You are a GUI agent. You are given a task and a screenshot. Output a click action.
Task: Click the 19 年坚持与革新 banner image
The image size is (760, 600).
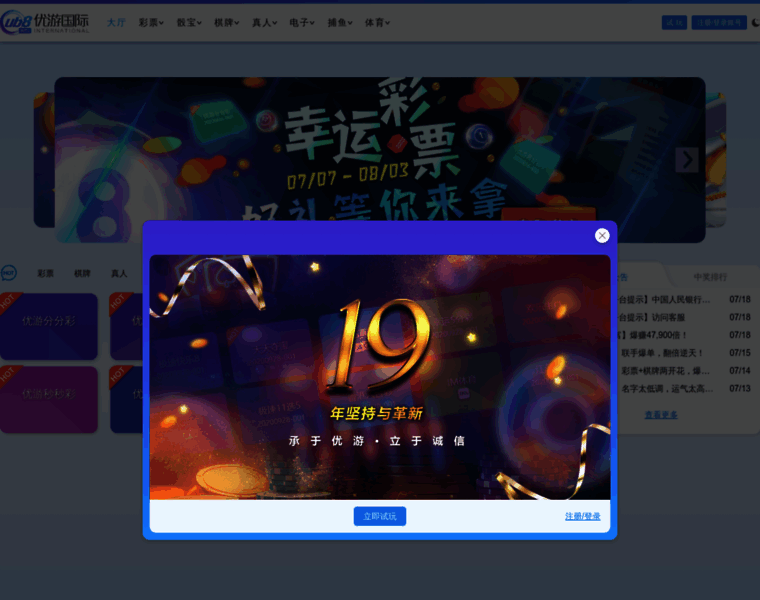[x=380, y=377]
